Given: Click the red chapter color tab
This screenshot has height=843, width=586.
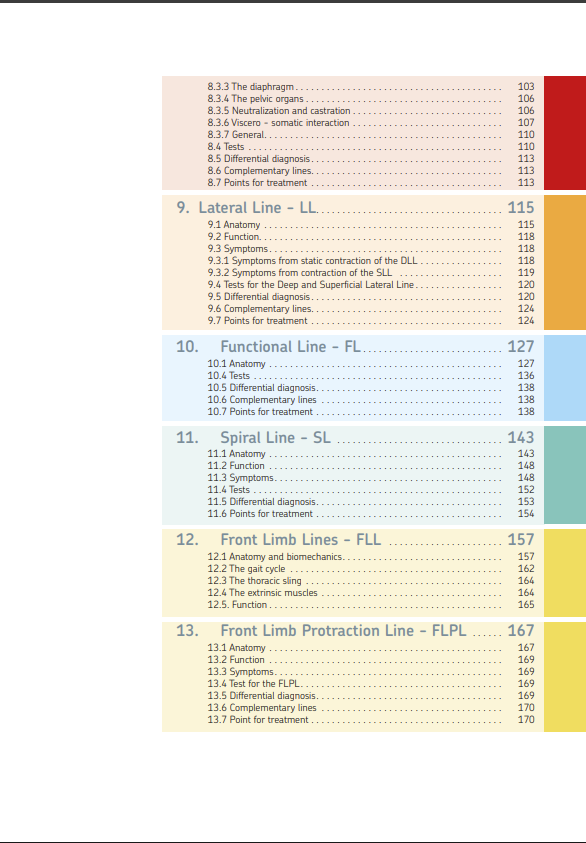Looking at the screenshot, I should coord(565,133).
